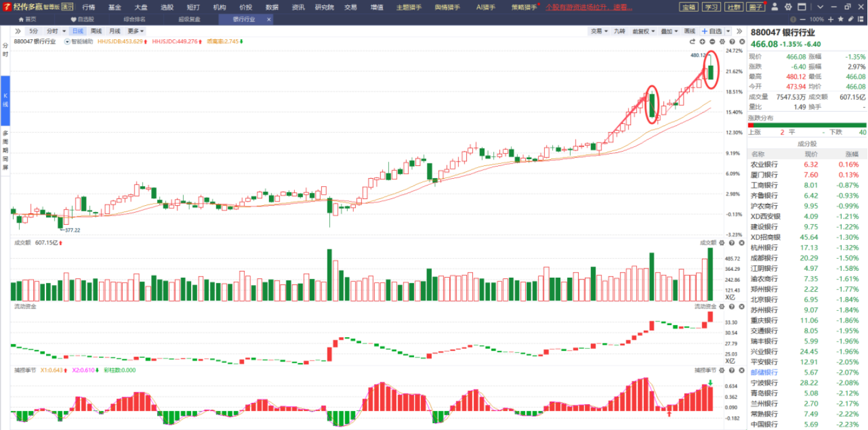868x430 pixels.
Task: Click the share arrow icon above main chart
Action: [692, 42]
